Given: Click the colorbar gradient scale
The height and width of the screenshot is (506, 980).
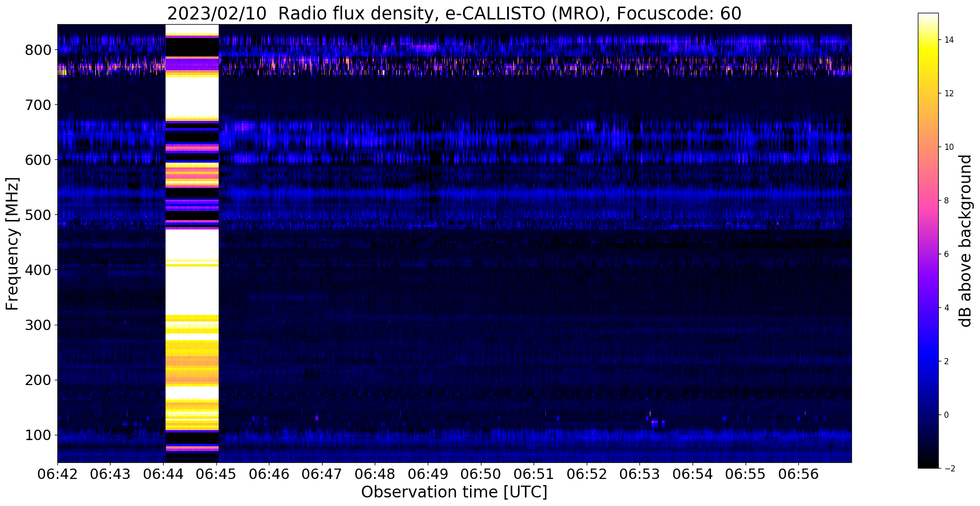Looking at the screenshot, I should [928, 240].
